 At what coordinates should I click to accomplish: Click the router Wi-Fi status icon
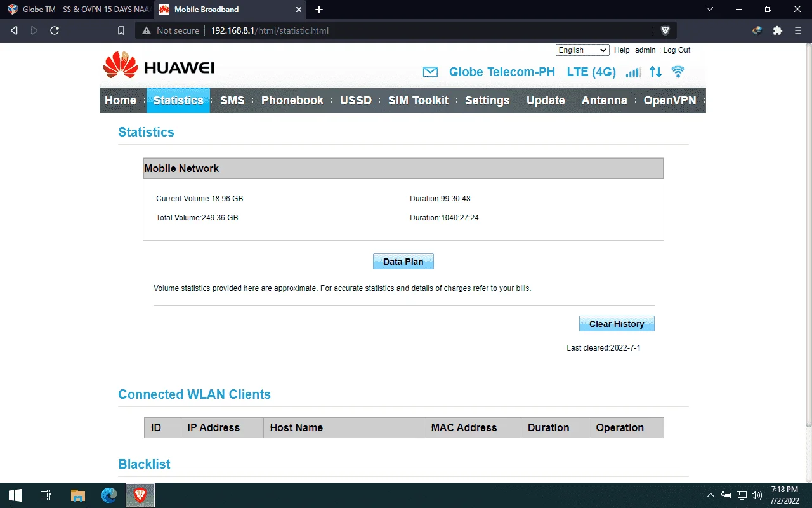click(678, 72)
